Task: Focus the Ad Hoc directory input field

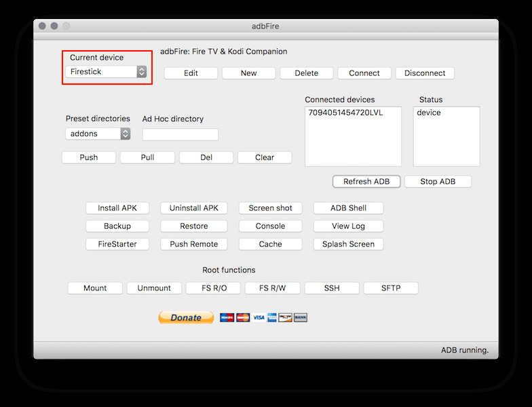Action: (180, 134)
